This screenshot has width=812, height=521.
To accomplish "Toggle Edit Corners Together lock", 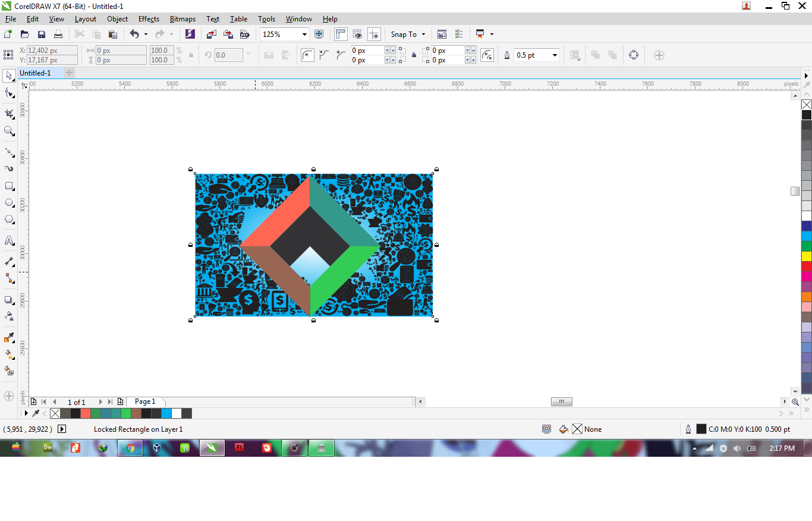I will [414, 55].
